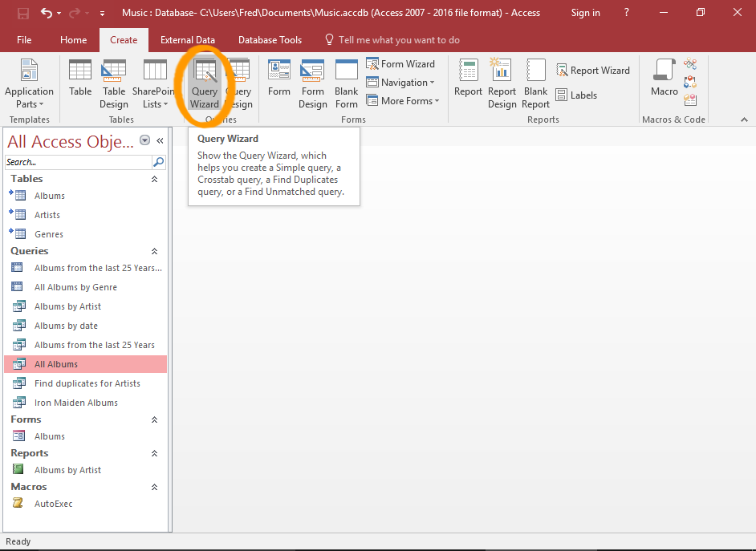Open Customize Quick Access Toolbar dropdown
756x551 pixels.
click(102, 14)
